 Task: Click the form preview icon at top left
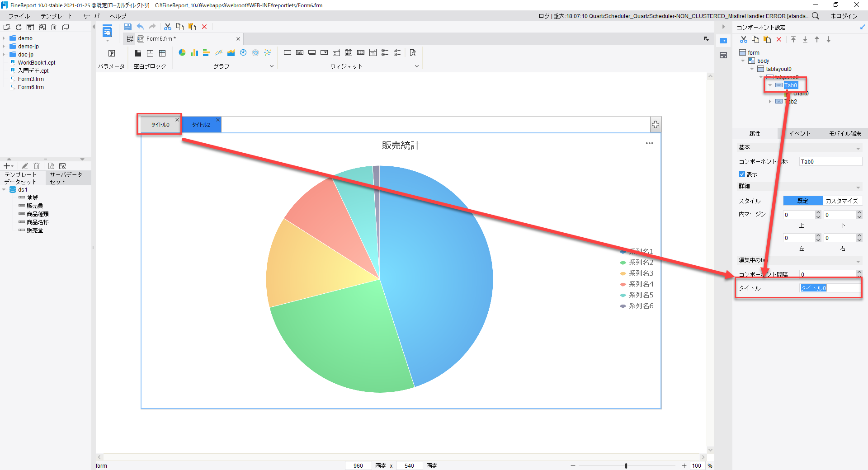coord(107,32)
